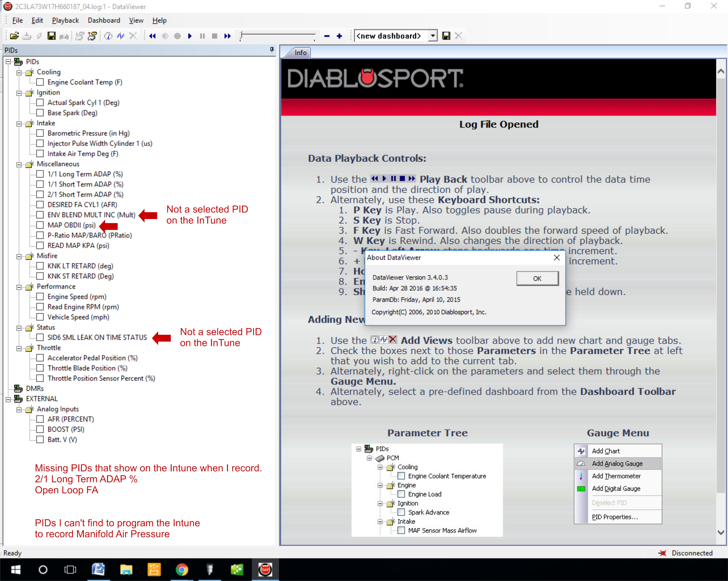Click the download-to-device icon in toolbar
Viewport: 728px width, 581px height.
pos(27,36)
